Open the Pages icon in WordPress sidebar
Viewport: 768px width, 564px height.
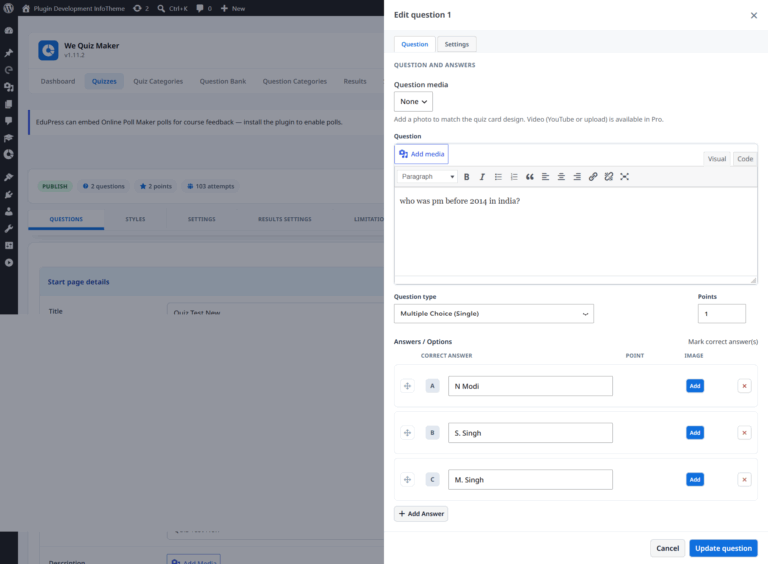click(x=9, y=104)
